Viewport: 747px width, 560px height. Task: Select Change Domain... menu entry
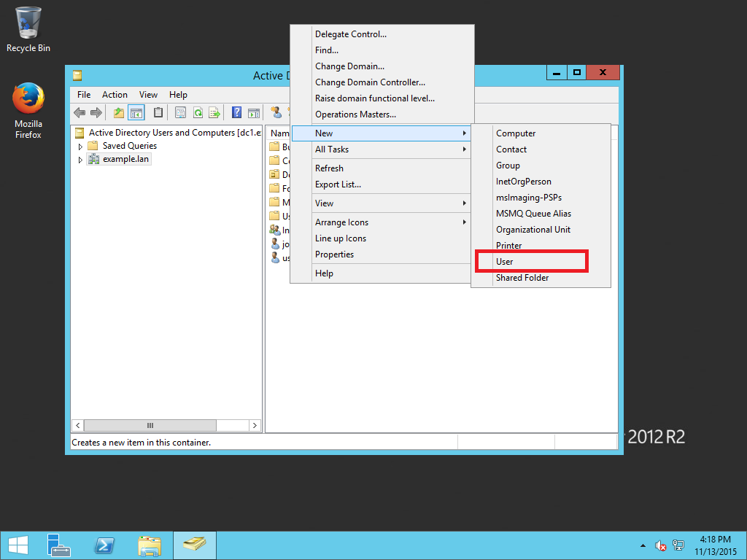click(x=381, y=66)
